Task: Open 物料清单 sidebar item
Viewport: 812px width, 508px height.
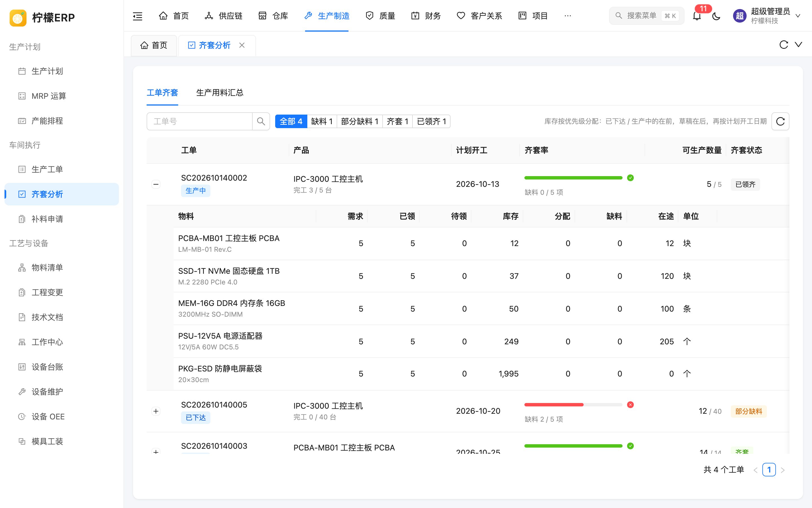Action: (62, 268)
